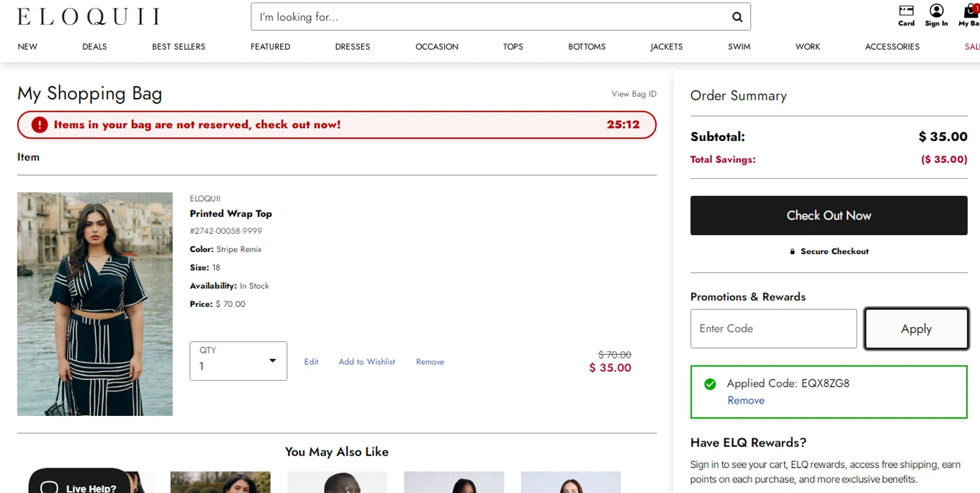The width and height of the screenshot is (980, 493).
Task: Expand the QTY dropdown
Action: pyautogui.click(x=238, y=360)
